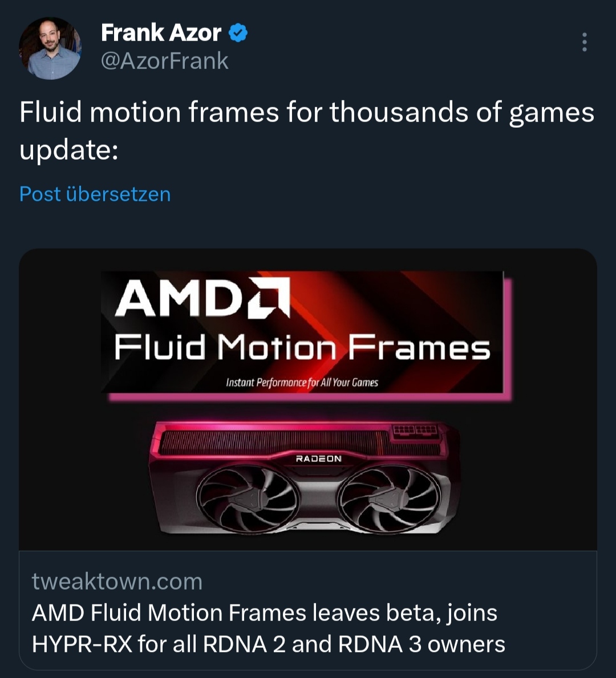616x678 pixels.
Task: Click the left fan of the Radeon card
Action: (x=246, y=496)
